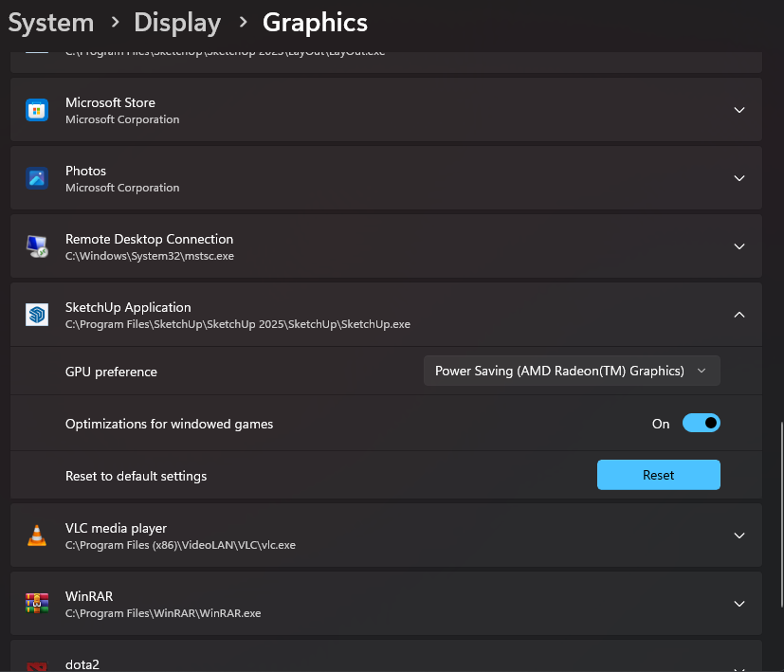This screenshot has width=784, height=672.
Task: Click the dota2 entry name
Action: (82, 664)
